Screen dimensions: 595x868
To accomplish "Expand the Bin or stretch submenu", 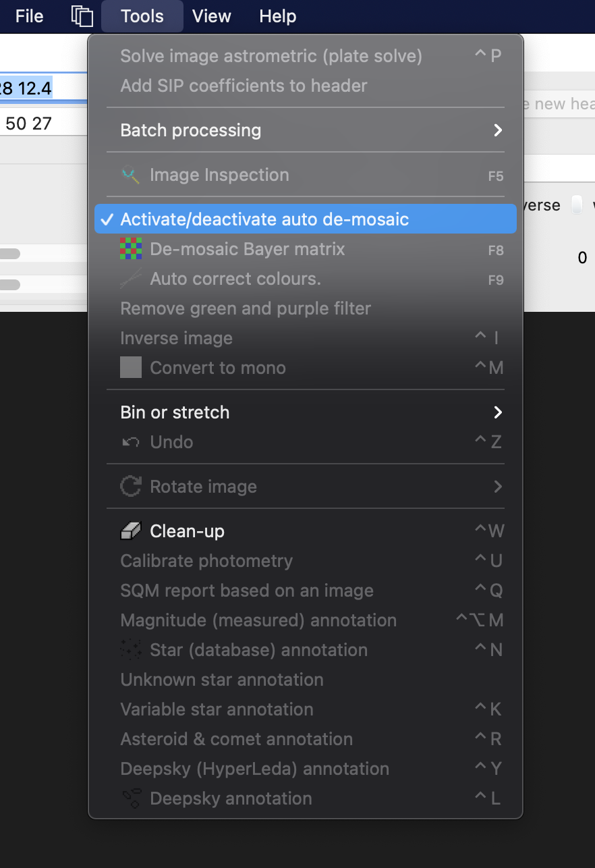I will 306,412.
